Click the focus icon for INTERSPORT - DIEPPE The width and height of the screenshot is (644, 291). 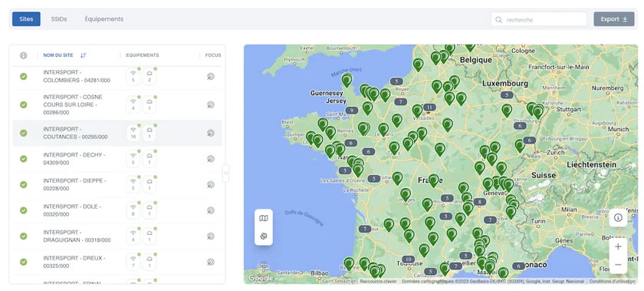click(x=211, y=184)
